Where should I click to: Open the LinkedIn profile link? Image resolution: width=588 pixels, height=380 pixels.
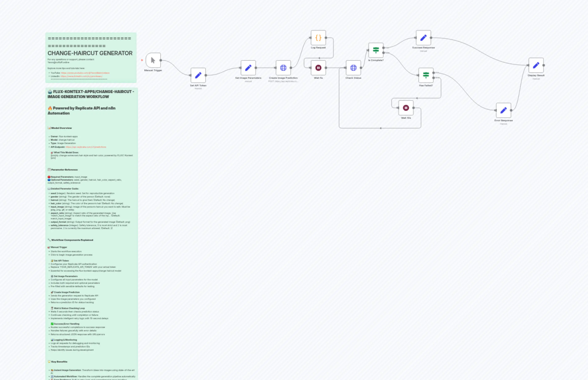[x=81, y=76]
